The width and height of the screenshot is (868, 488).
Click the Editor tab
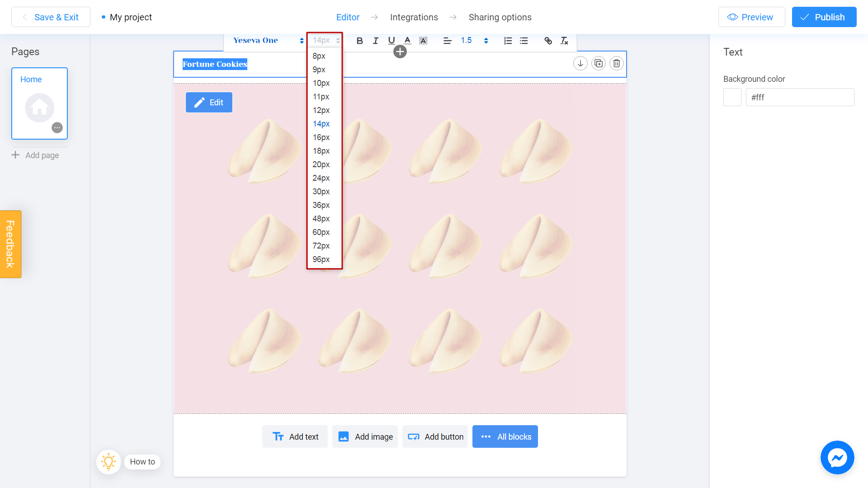click(348, 17)
